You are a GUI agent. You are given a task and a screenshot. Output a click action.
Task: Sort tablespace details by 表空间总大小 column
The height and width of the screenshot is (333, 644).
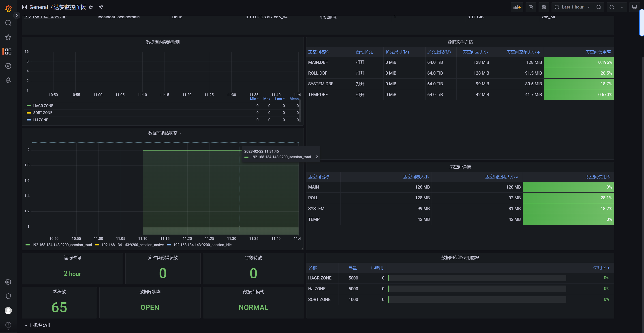point(415,177)
